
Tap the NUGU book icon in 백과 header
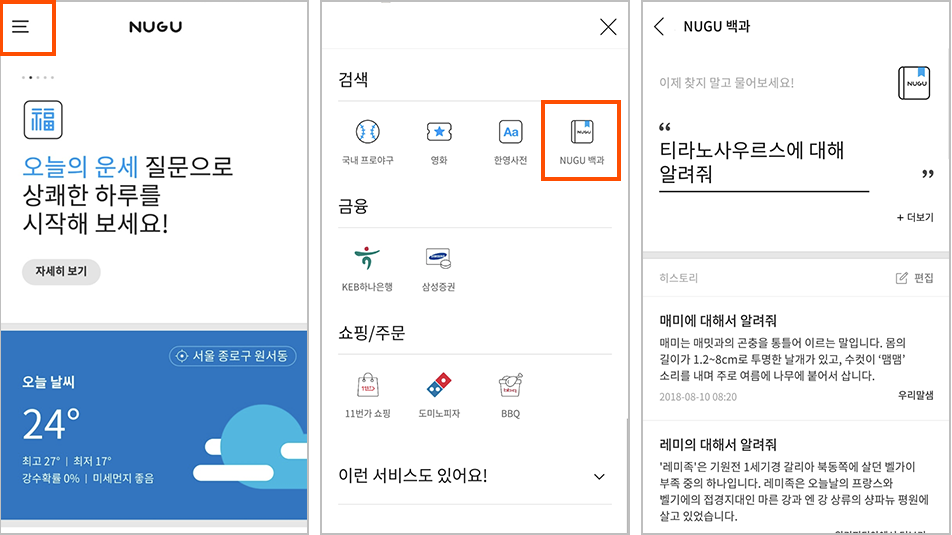(914, 83)
